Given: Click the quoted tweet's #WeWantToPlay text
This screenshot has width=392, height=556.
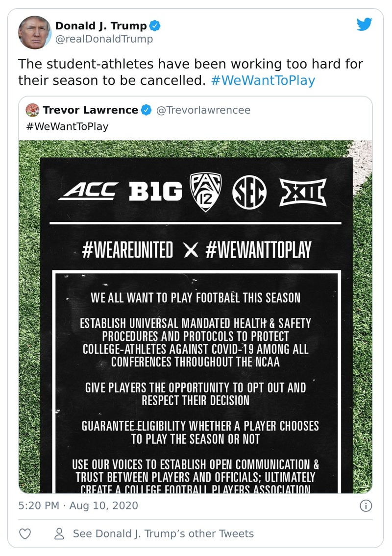Looking at the screenshot, I should click(x=67, y=126).
